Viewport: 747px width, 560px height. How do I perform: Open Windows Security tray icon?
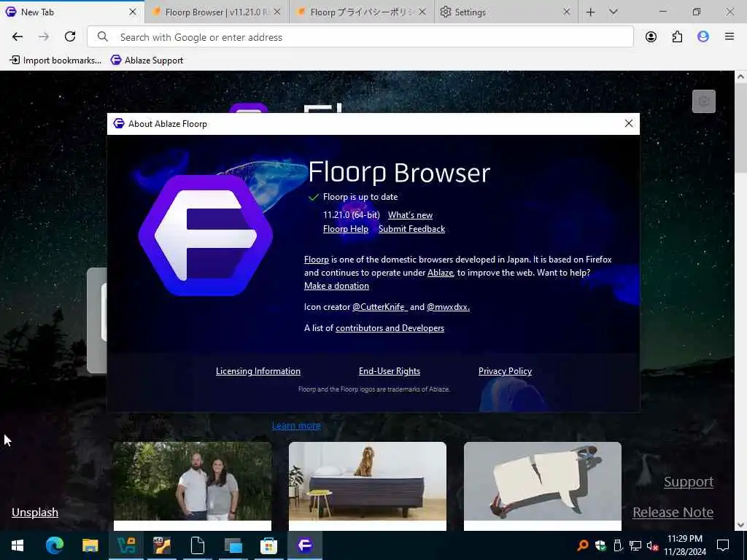tap(600, 545)
